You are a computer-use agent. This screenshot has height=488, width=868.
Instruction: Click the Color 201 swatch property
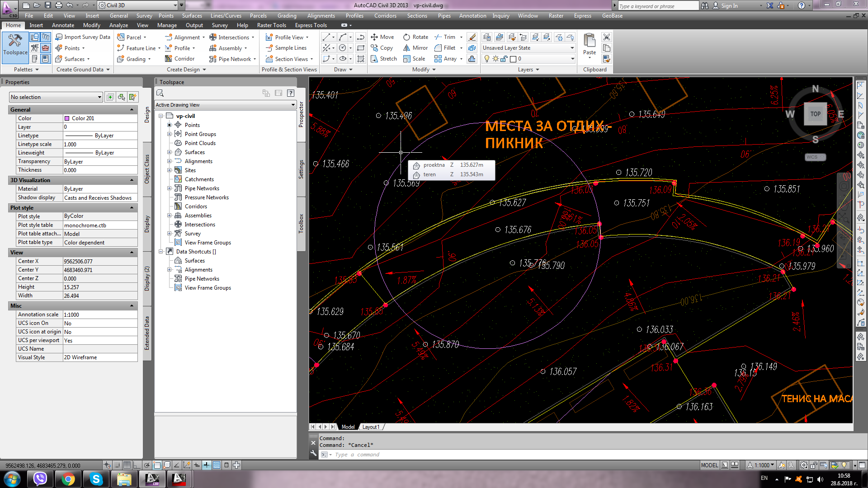[x=100, y=118]
